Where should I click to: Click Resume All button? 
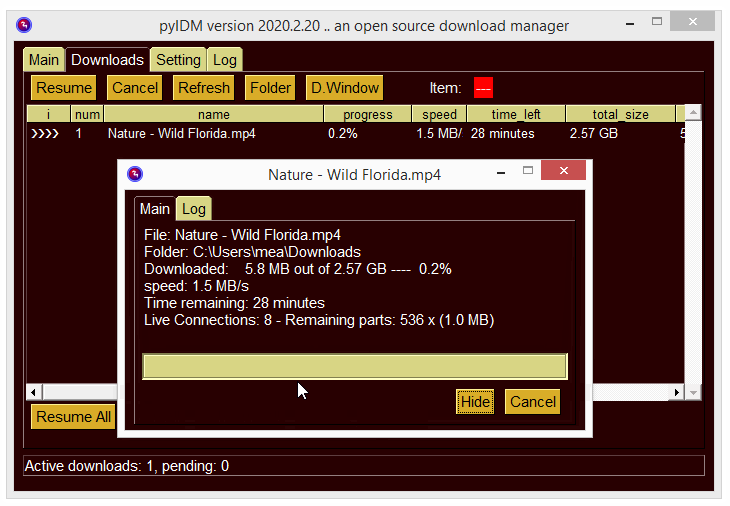pos(73,417)
